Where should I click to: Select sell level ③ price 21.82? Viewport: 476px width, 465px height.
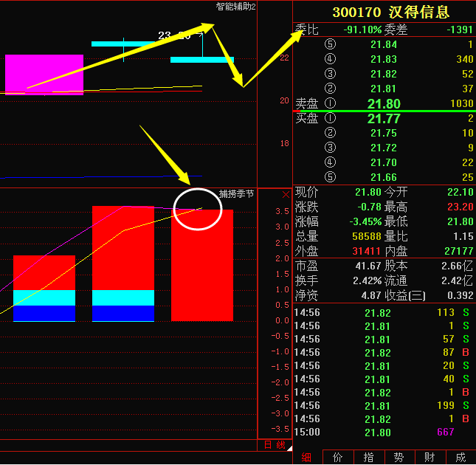point(384,74)
